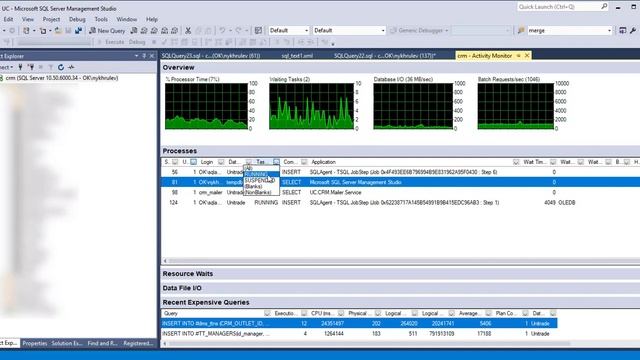The width and height of the screenshot is (640, 360).
Task: Select the session 124 process row with OLEDB wait
Action: pyautogui.click(x=400, y=202)
